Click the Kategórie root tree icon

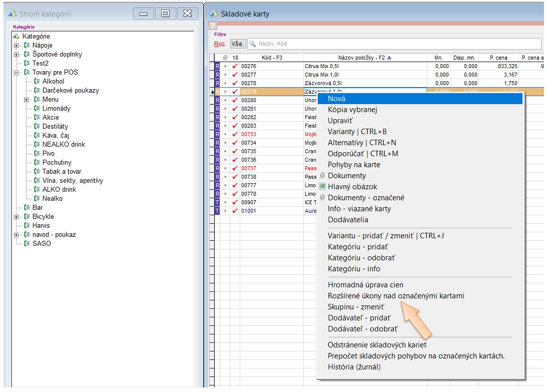coord(17,36)
